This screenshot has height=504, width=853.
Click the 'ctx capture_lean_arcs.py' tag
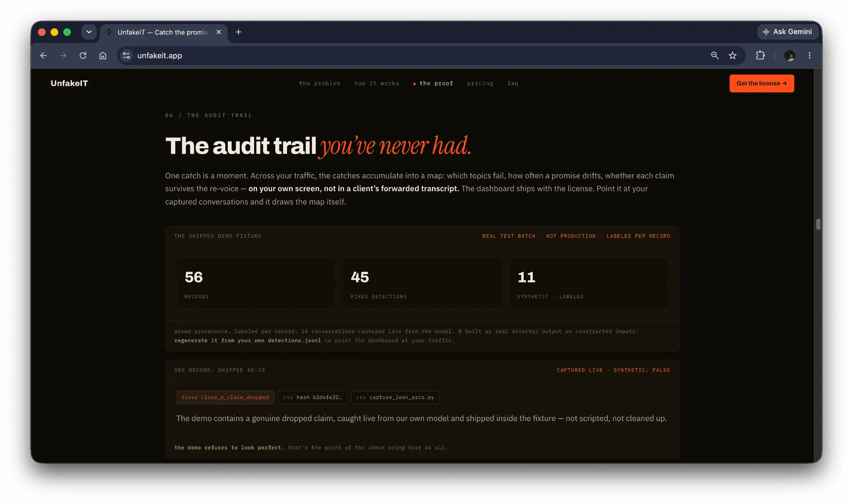(x=395, y=397)
